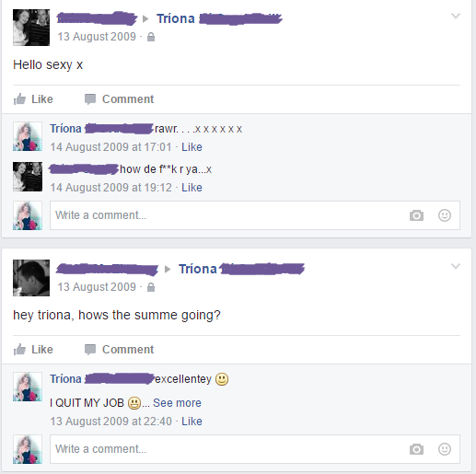Open options chevron on the first post
Screen dimensions: 476x474
point(456,16)
